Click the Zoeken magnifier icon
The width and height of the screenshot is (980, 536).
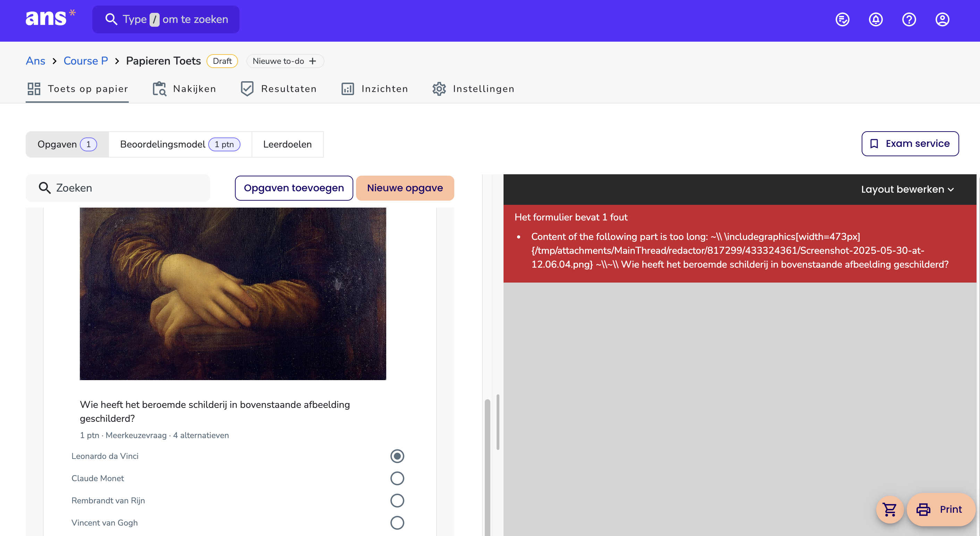coord(44,188)
